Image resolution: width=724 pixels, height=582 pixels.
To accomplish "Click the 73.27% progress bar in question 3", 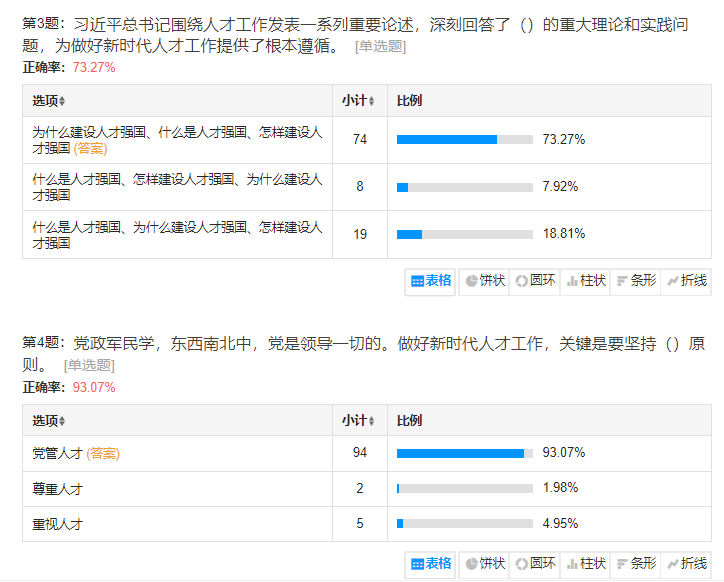I will click(x=464, y=140).
